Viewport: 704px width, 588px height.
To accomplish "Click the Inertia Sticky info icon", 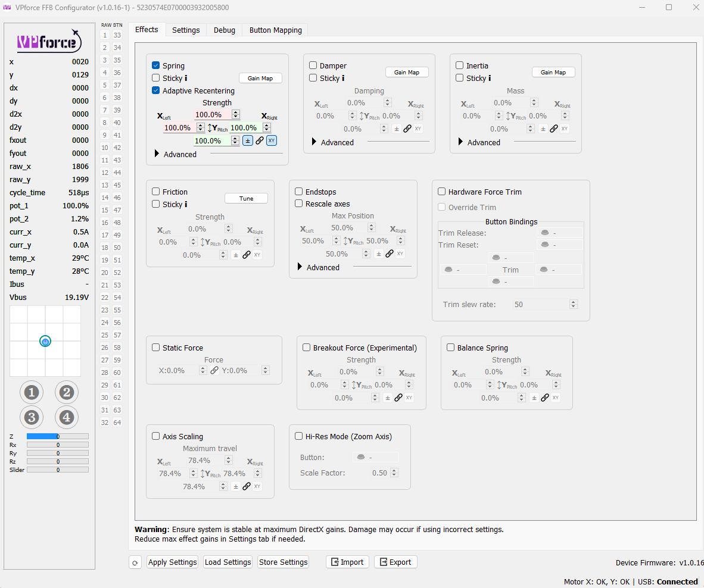I will tap(490, 78).
